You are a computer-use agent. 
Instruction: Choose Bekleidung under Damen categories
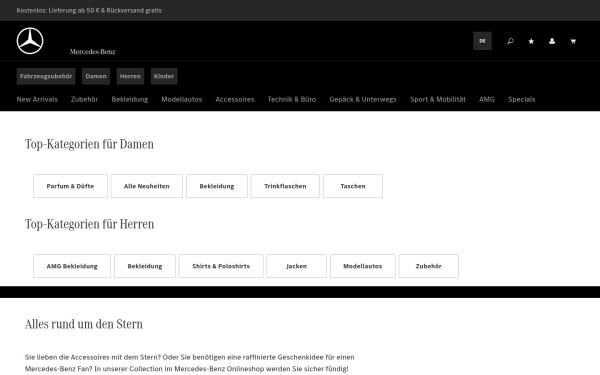coord(217,186)
